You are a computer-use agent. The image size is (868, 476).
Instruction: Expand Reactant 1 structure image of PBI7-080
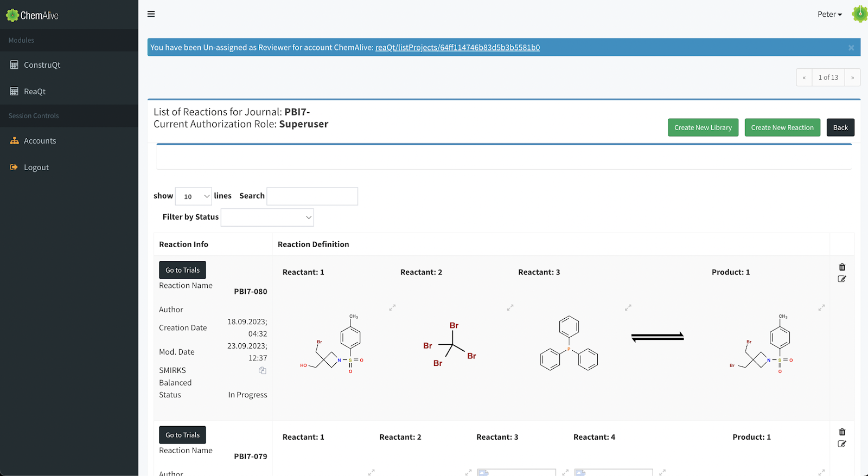click(392, 307)
